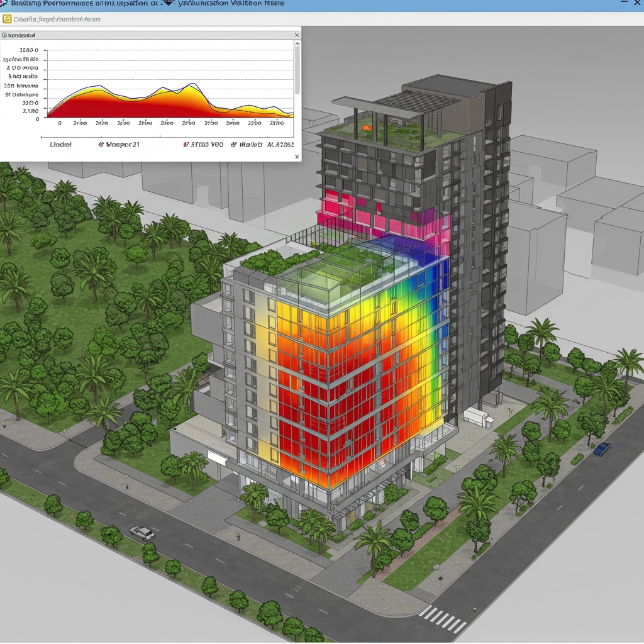Click the chart panel vertical scrollbar thumb
The height and width of the screenshot is (644, 644).
pyautogui.click(x=297, y=70)
